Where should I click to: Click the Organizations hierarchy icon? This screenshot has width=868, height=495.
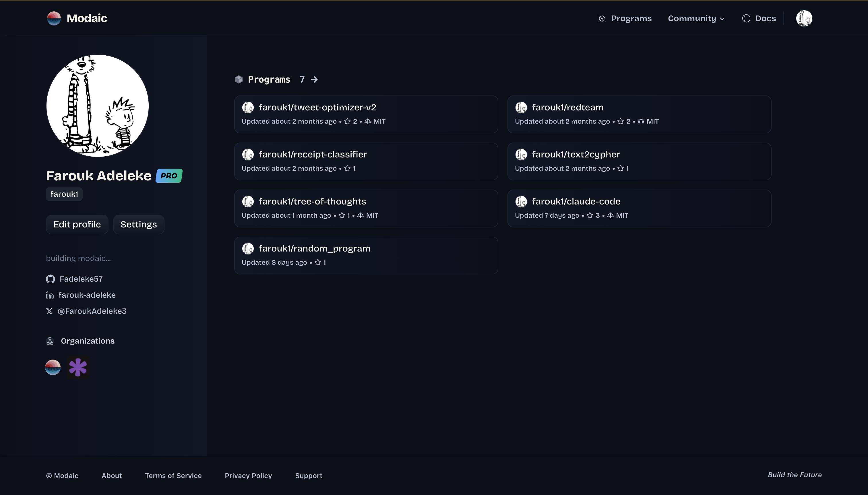[x=50, y=341]
